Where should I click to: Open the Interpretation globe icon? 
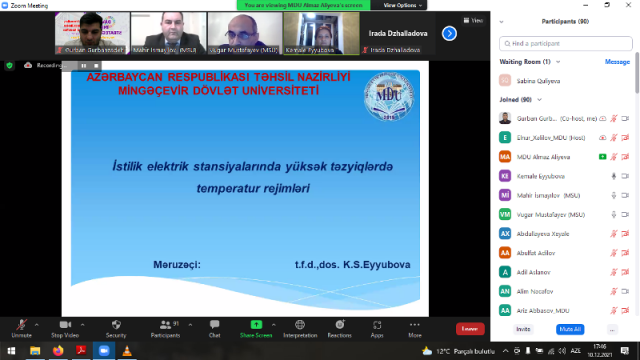click(x=300, y=325)
